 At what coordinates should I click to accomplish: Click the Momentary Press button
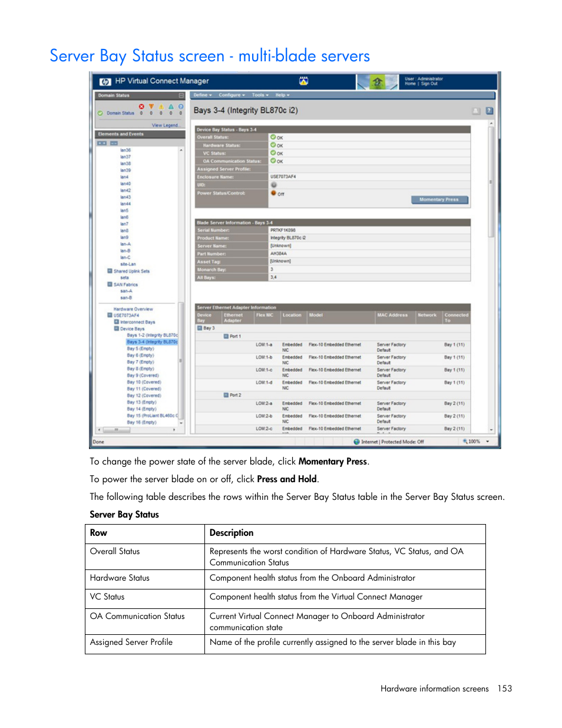click(x=439, y=200)
